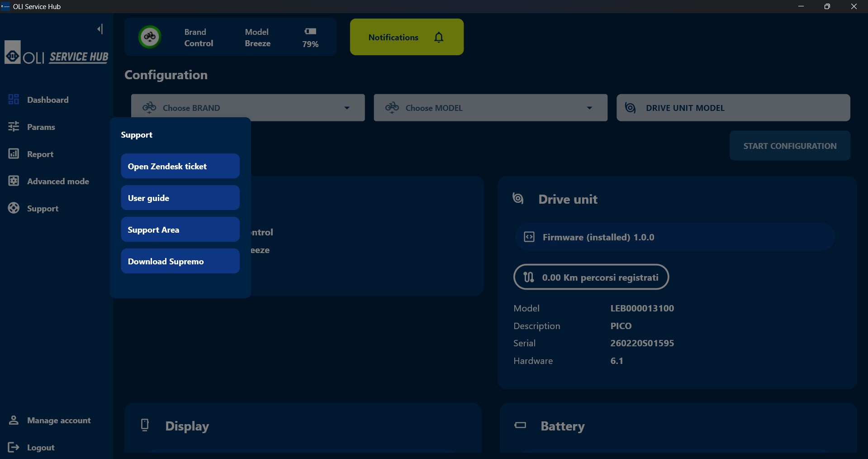The width and height of the screenshot is (868, 459).
Task: Click the Support lifebuoy icon
Action: click(14, 208)
